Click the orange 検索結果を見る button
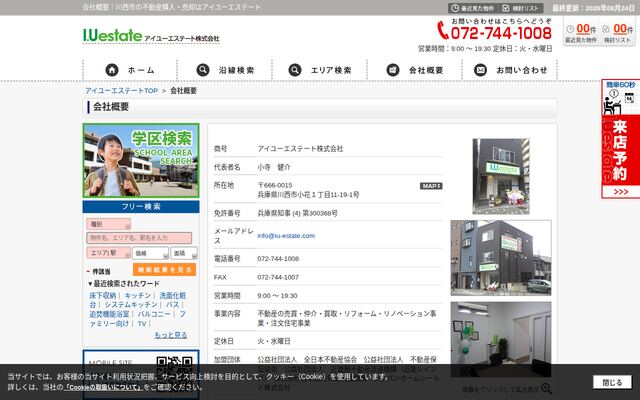The width and height of the screenshot is (640, 400). [164, 269]
